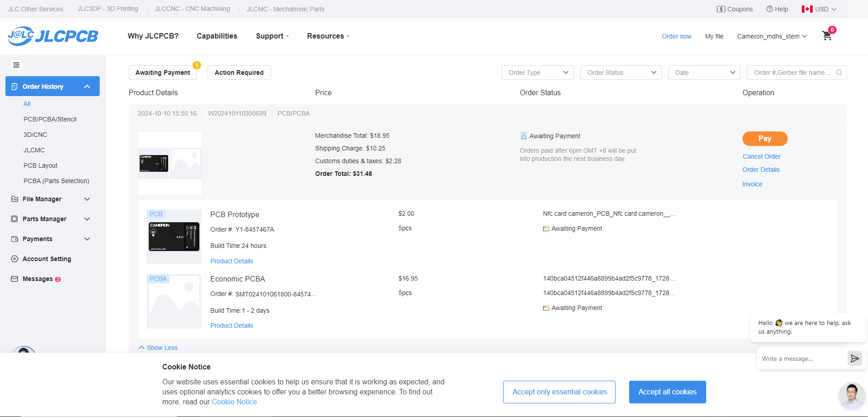The width and height of the screenshot is (868, 417).
Task: Click the orange Pay button
Action: tap(765, 139)
